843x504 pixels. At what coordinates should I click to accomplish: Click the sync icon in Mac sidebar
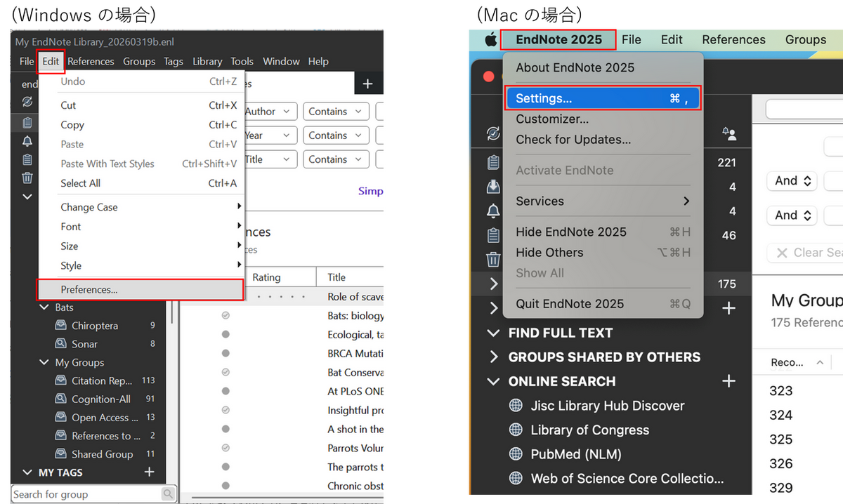pos(493,133)
